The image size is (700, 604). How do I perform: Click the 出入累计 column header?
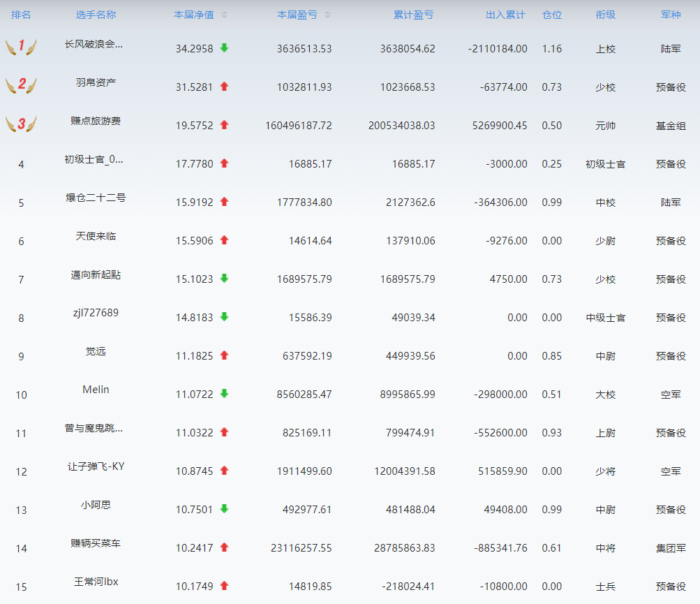(506, 15)
